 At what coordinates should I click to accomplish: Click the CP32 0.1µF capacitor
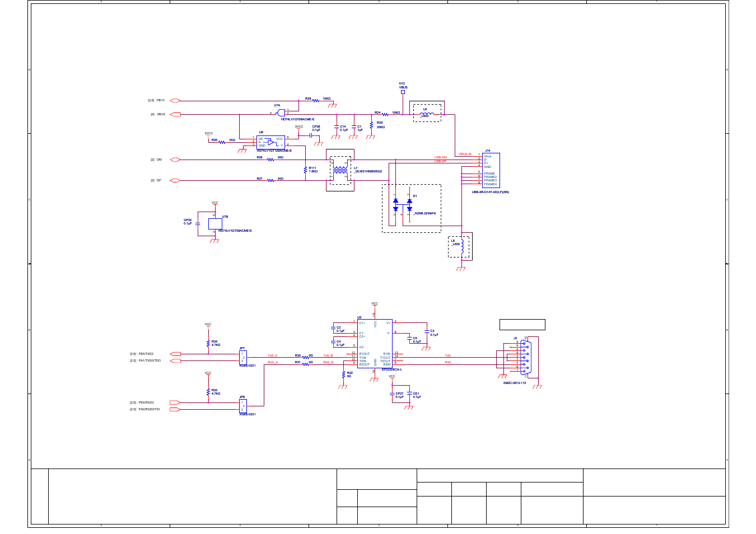click(x=198, y=223)
